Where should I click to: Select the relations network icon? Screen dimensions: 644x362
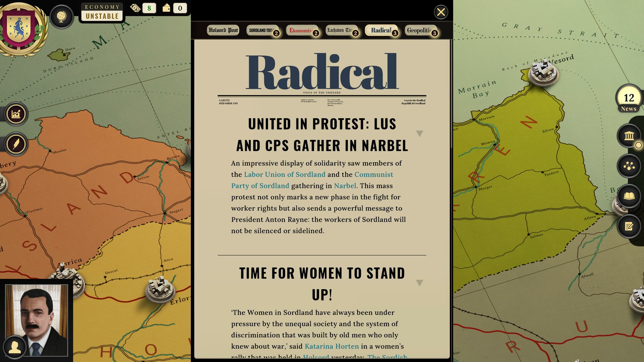pos(628,164)
